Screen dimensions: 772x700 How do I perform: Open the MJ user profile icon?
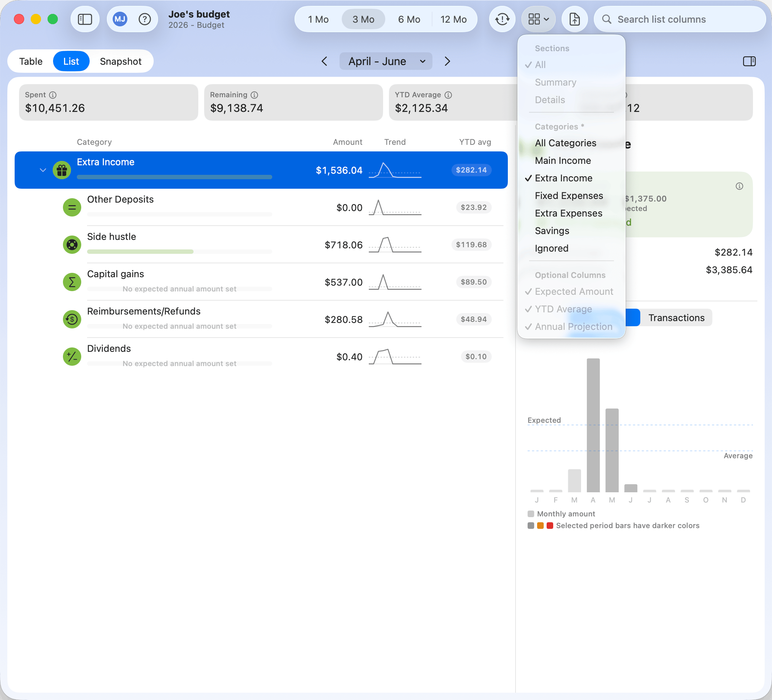point(120,19)
